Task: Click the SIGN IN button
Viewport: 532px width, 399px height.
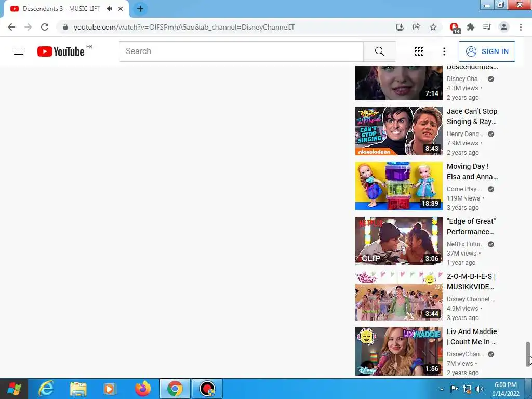Action: tap(487, 51)
